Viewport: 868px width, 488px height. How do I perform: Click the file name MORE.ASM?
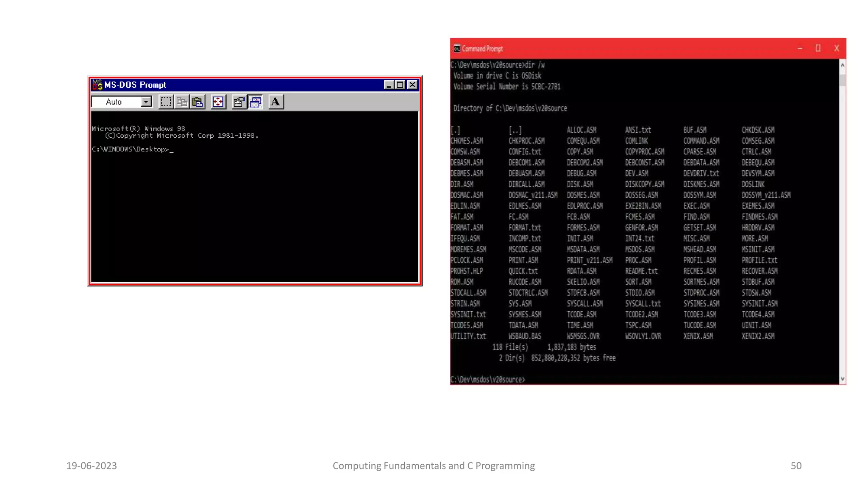tap(754, 239)
